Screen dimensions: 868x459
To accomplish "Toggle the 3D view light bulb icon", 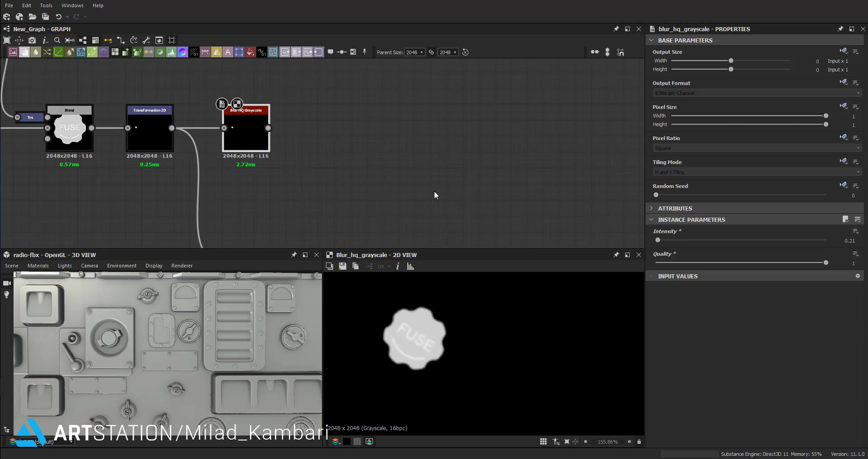I will pyautogui.click(x=7, y=295).
